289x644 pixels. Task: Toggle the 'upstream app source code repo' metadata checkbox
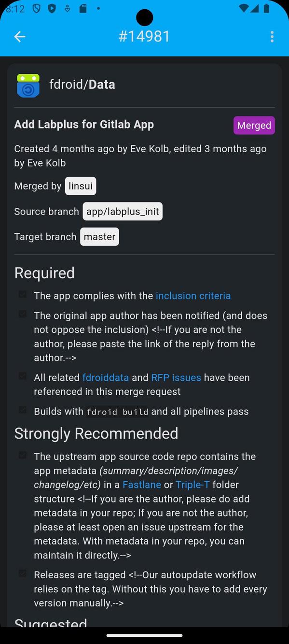click(22, 455)
